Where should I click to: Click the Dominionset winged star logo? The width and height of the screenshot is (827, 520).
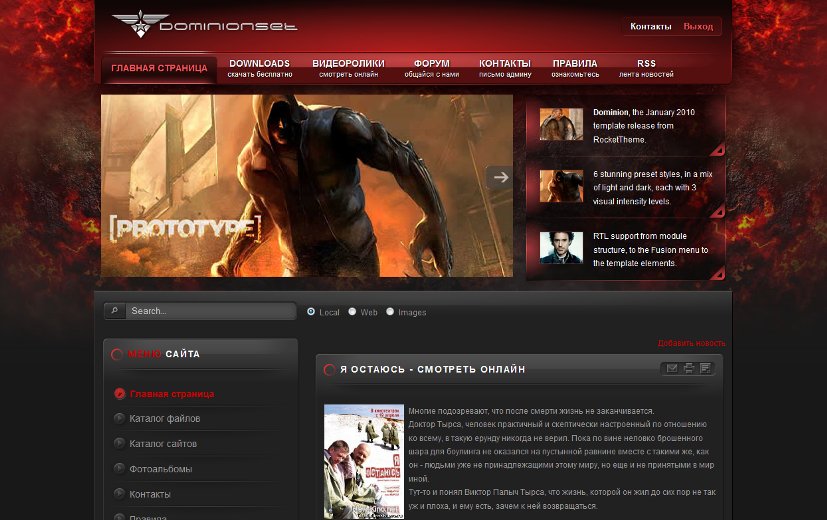(140, 24)
